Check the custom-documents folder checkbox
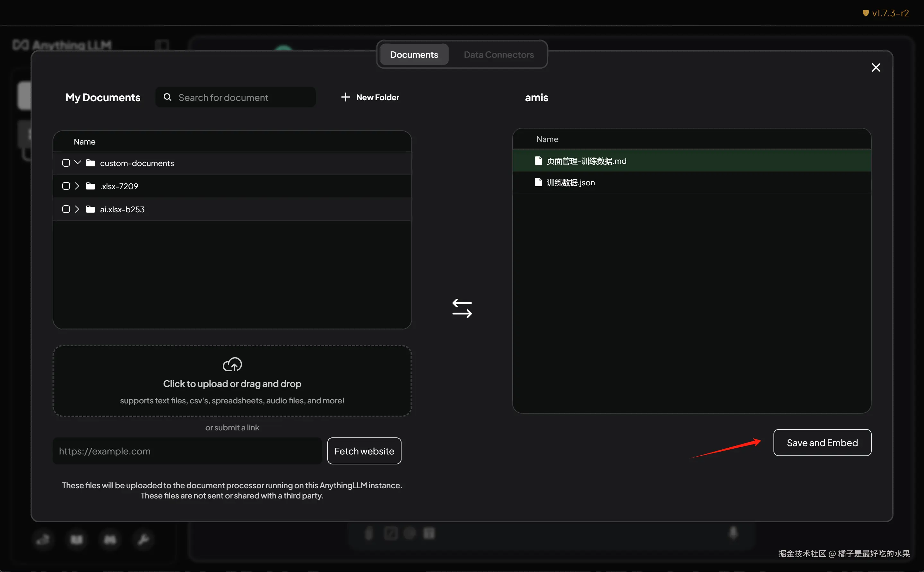924x572 pixels. tap(66, 163)
